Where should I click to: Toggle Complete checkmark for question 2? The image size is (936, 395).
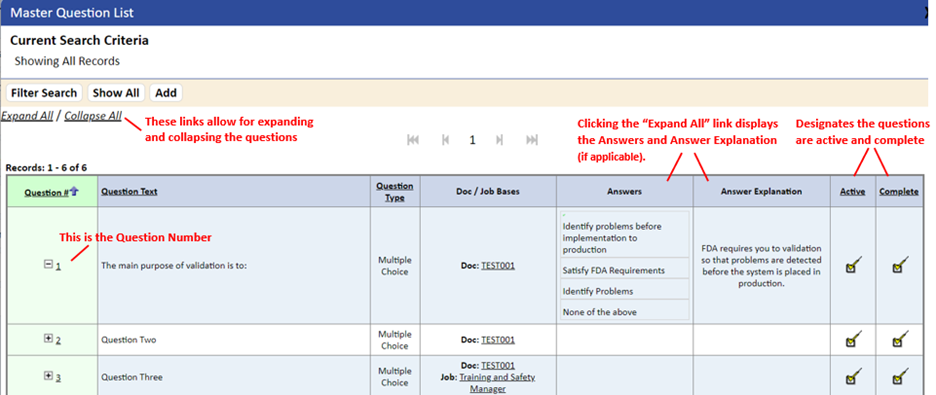click(x=899, y=339)
